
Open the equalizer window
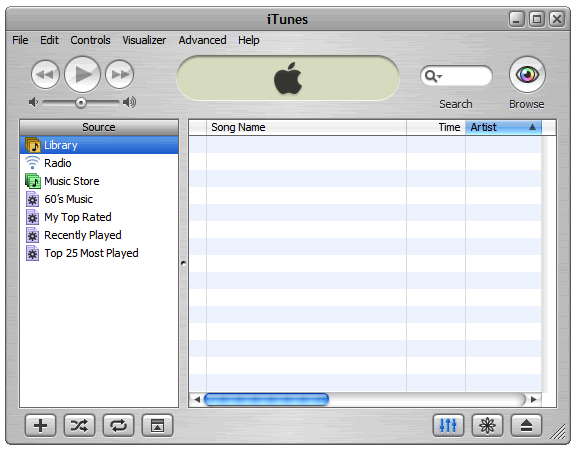click(x=448, y=425)
